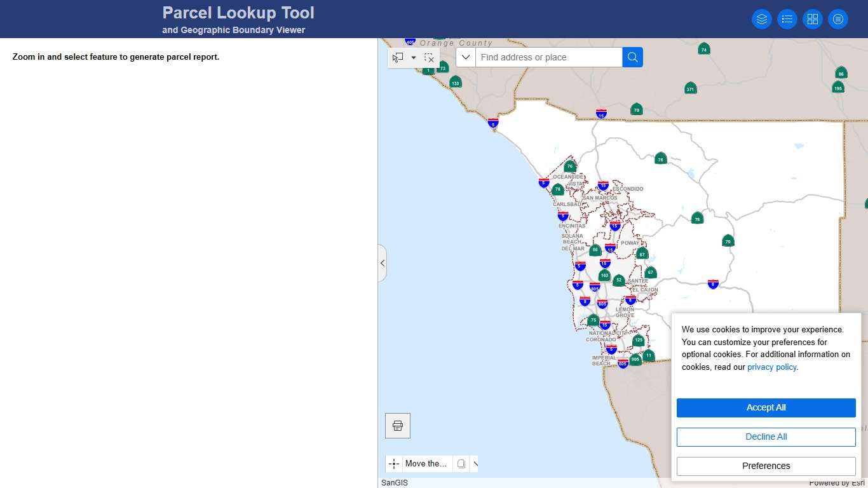The height and width of the screenshot is (488, 868).
Task: Run the search with the magnifier icon
Action: tap(632, 57)
